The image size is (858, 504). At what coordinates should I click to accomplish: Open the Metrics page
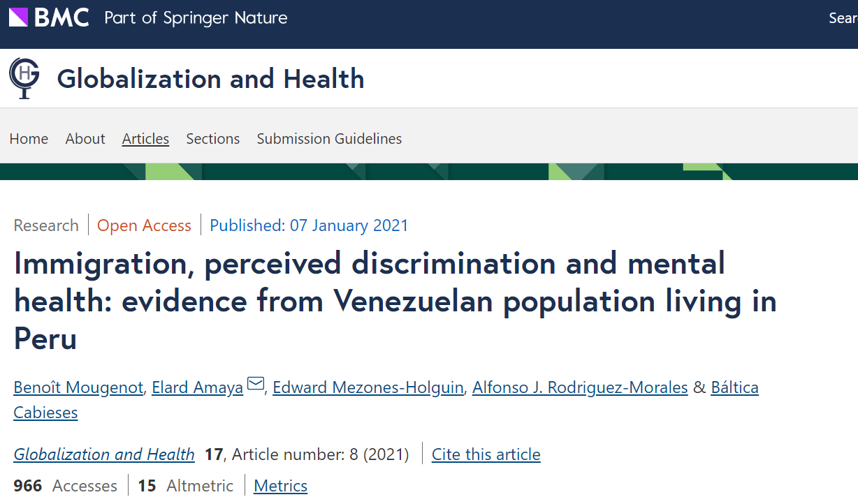pyautogui.click(x=280, y=485)
